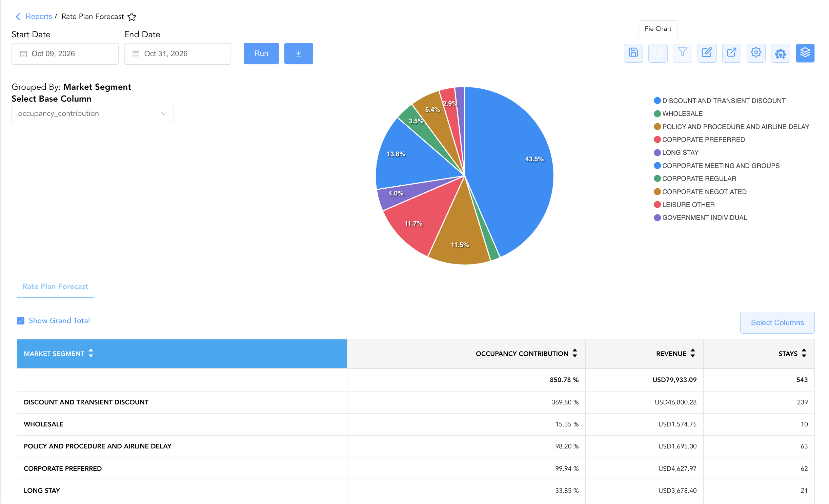The width and height of the screenshot is (829, 504).
Task: Open the filter funnel icon
Action: coord(682,53)
